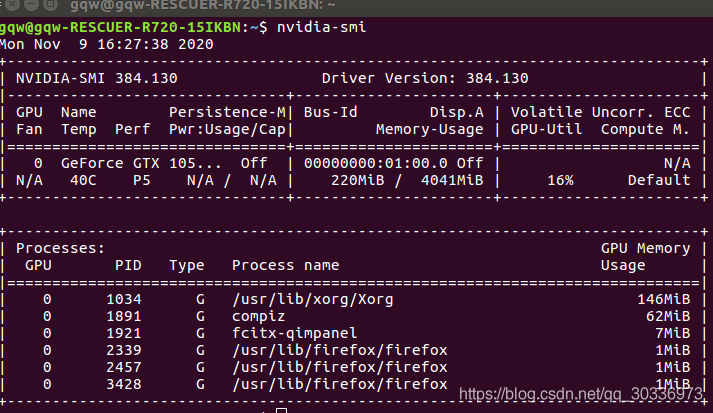Click the terminal minimize button
Screen dimensions: 713x413
31,4
